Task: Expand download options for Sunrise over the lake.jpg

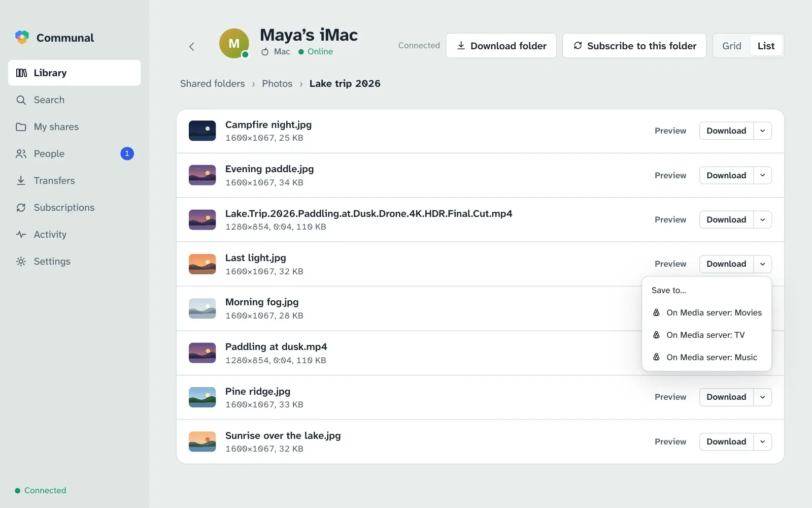Action: [x=762, y=441]
